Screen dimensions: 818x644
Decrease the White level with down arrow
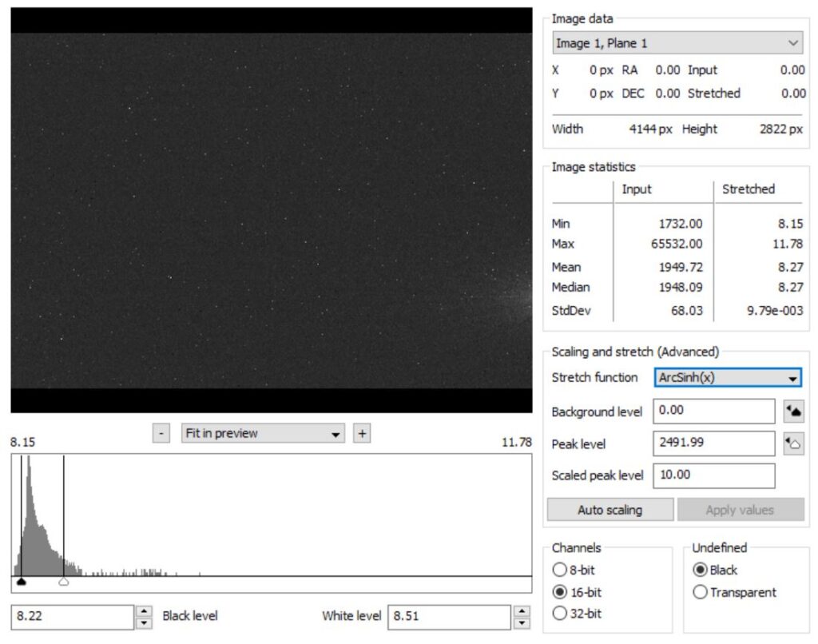[x=522, y=623]
